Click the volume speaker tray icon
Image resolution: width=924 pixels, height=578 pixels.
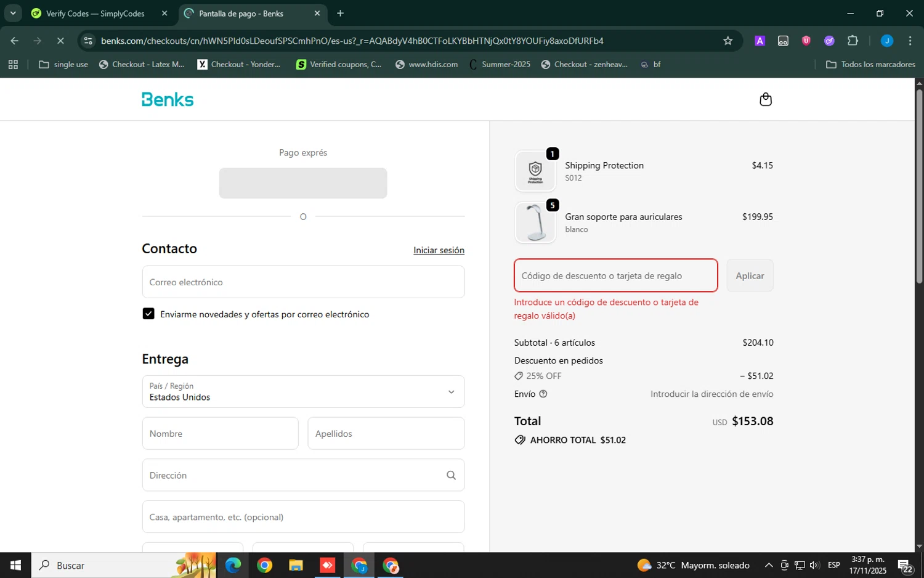tap(814, 565)
